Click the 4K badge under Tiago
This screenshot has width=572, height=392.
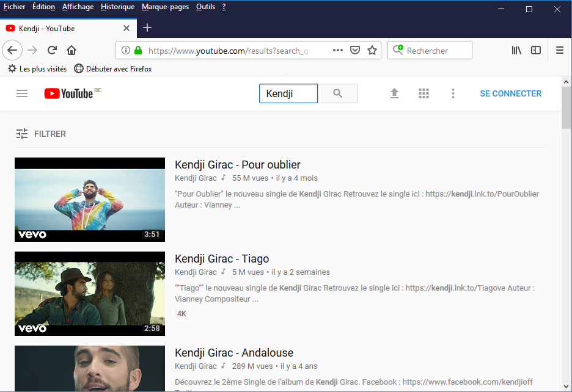pyautogui.click(x=182, y=314)
